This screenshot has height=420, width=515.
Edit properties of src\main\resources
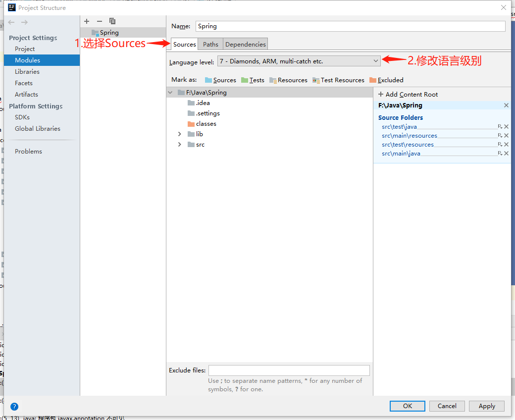click(x=500, y=136)
